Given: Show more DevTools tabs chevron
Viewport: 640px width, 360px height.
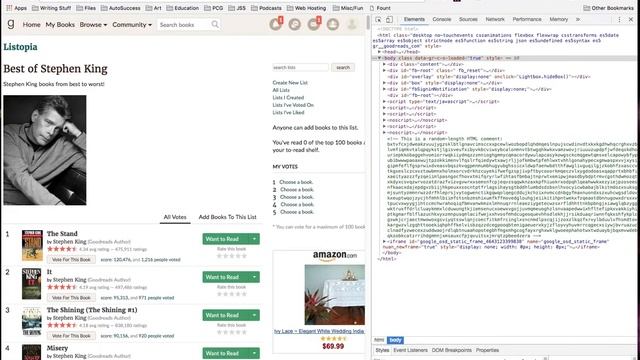Looking at the screenshot, I should coord(578,19).
